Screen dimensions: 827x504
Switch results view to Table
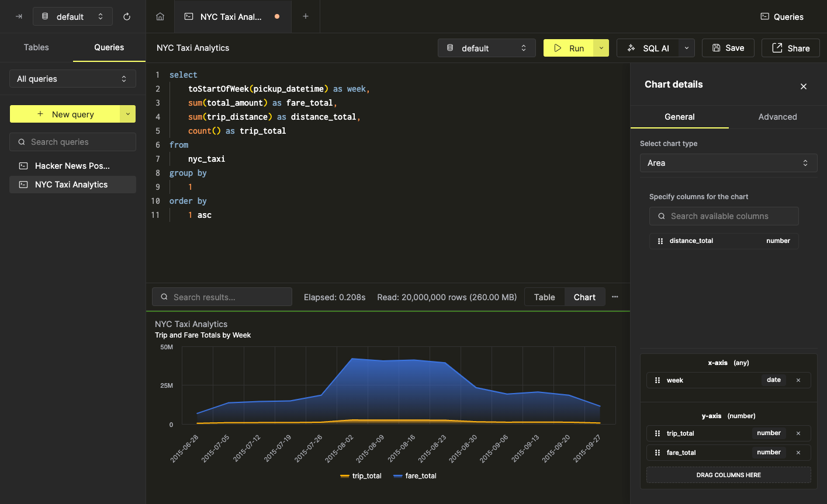tap(544, 297)
